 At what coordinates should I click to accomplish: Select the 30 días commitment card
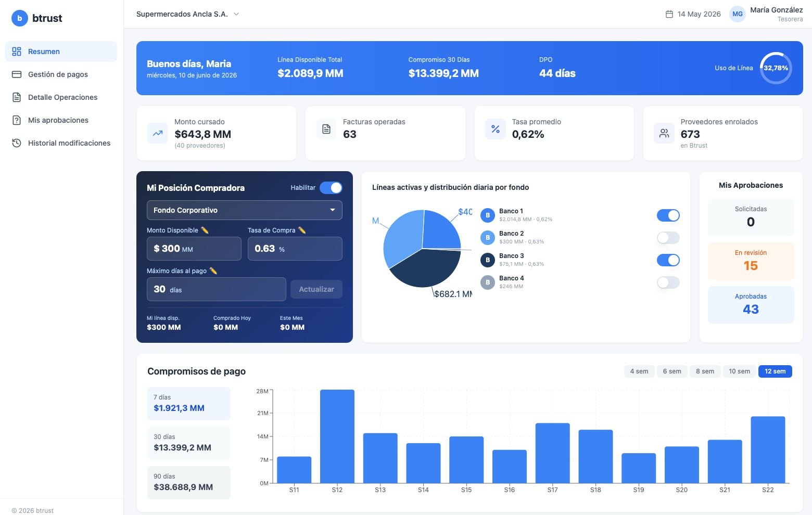(189, 443)
